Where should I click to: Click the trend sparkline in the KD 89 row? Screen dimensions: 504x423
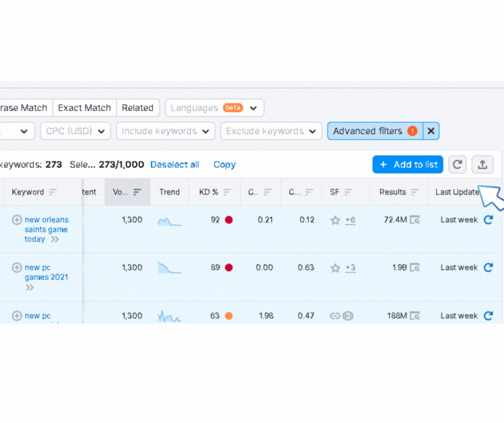pyautogui.click(x=169, y=268)
